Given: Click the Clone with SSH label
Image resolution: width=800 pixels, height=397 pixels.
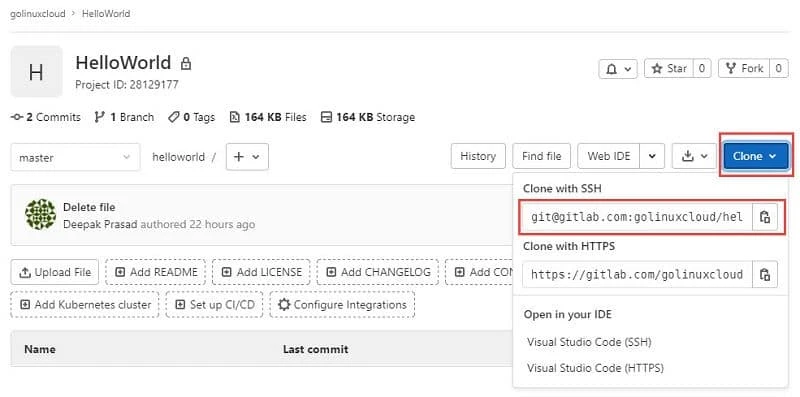Looking at the screenshot, I should pyautogui.click(x=562, y=189).
